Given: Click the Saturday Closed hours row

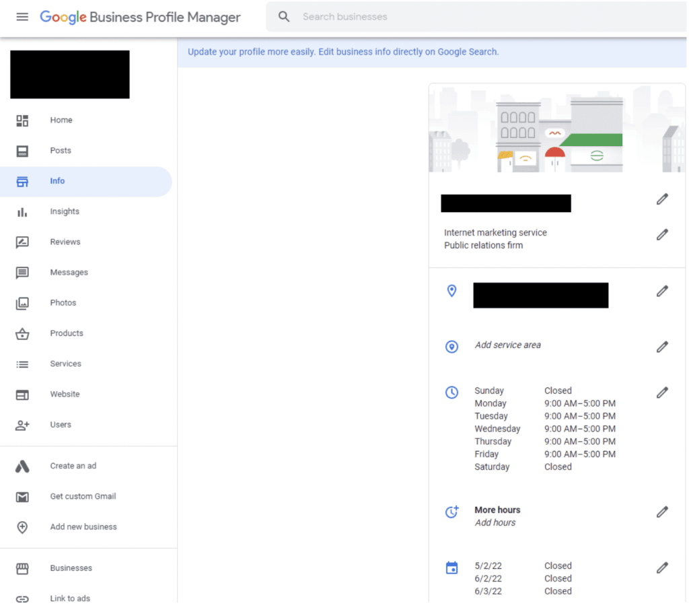Looking at the screenshot, I should tap(523, 467).
